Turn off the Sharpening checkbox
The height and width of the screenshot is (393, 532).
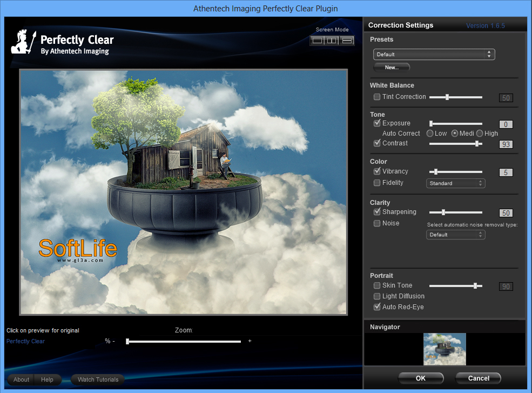point(376,211)
